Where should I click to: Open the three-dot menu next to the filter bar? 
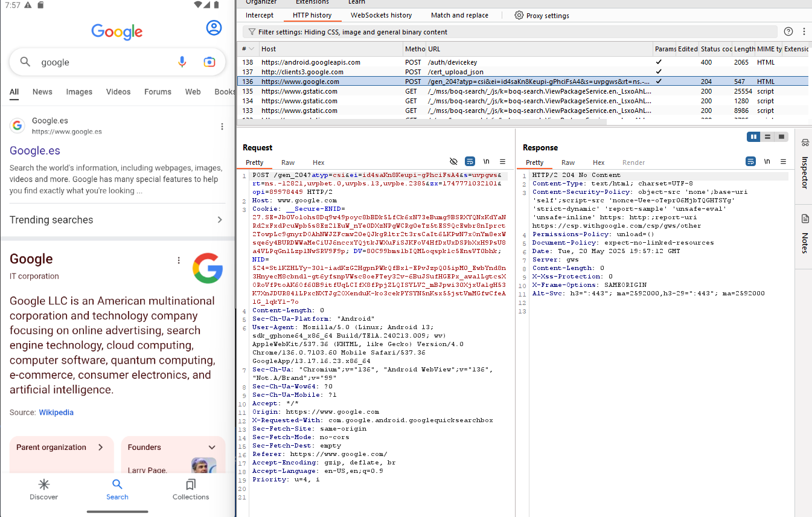click(803, 31)
